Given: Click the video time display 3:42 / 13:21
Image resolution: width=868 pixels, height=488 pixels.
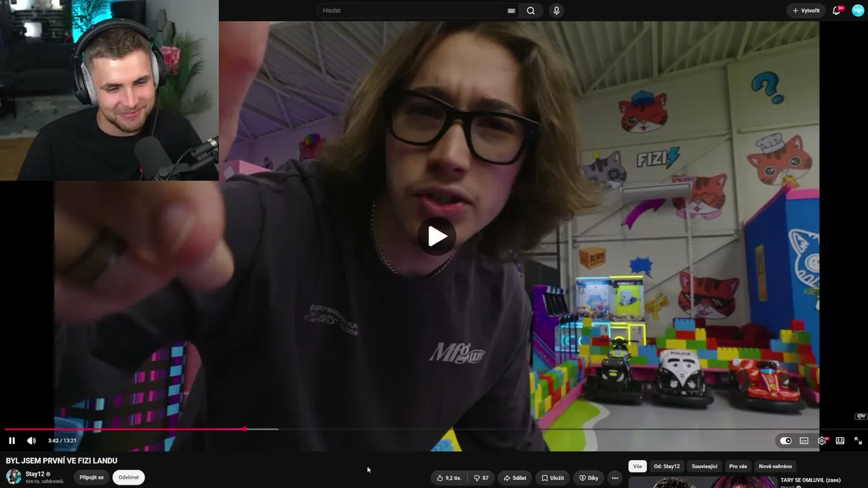Looking at the screenshot, I should pos(62,441).
